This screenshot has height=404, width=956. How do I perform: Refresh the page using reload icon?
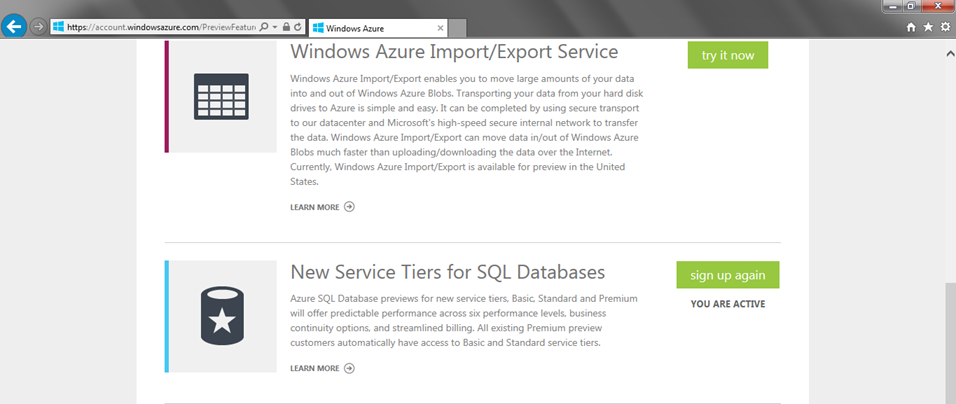pos(298,27)
